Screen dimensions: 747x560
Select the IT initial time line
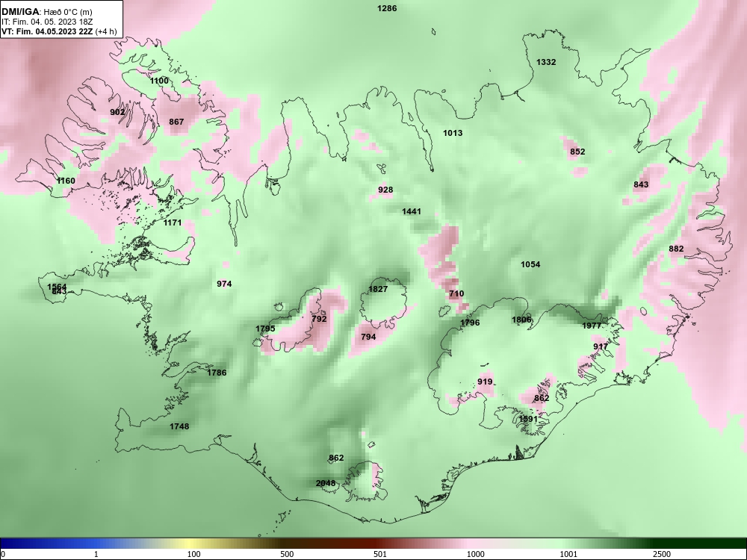click(46, 22)
